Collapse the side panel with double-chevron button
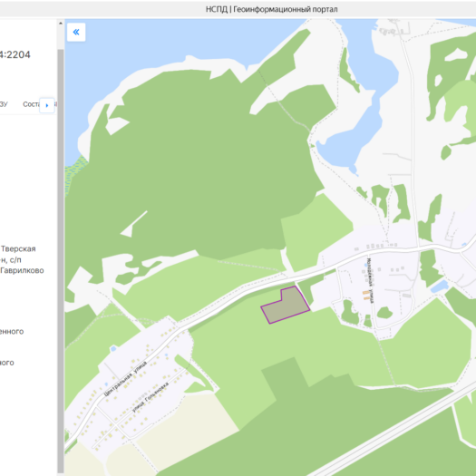 [x=76, y=32]
